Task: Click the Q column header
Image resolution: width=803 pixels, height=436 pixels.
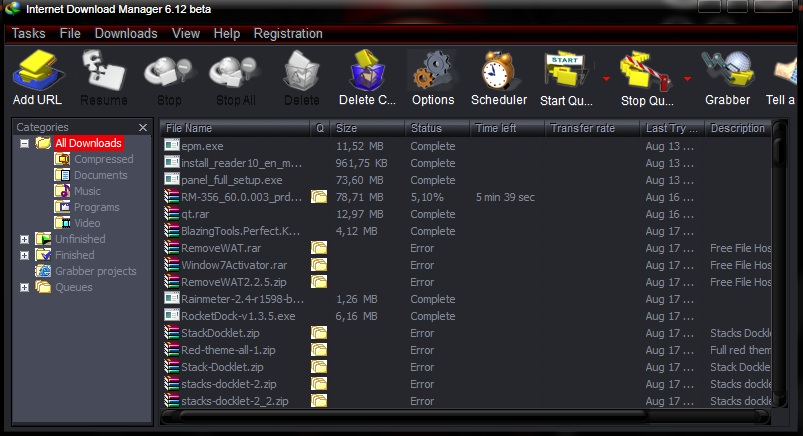Action: click(320, 128)
